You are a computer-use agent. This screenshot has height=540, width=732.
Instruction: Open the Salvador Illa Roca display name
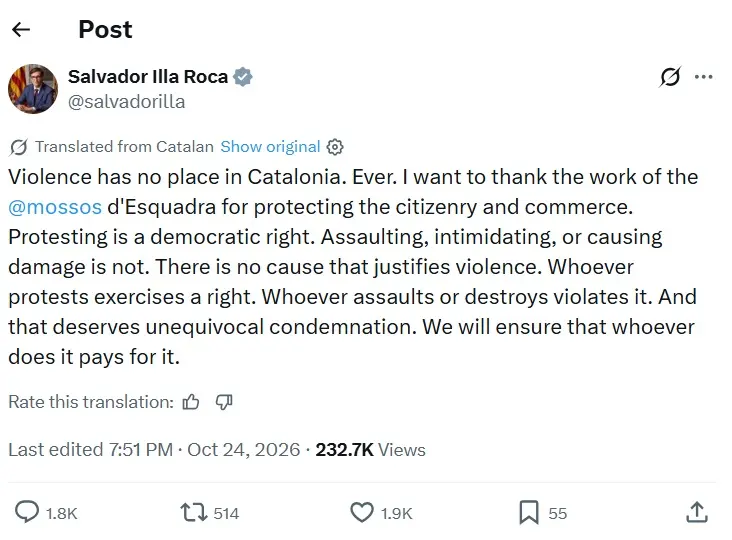click(x=148, y=77)
